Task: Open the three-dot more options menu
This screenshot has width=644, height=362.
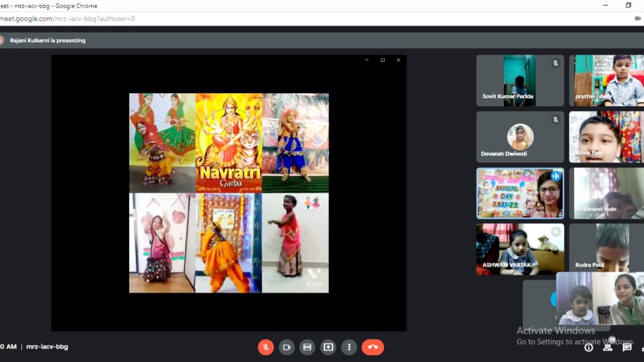Action: (x=349, y=347)
